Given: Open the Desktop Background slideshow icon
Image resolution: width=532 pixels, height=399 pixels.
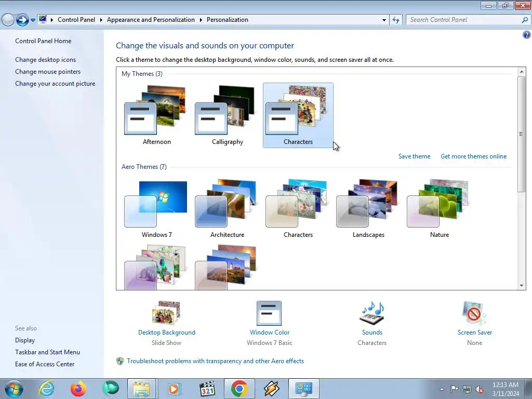Looking at the screenshot, I should pyautogui.click(x=166, y=313).
